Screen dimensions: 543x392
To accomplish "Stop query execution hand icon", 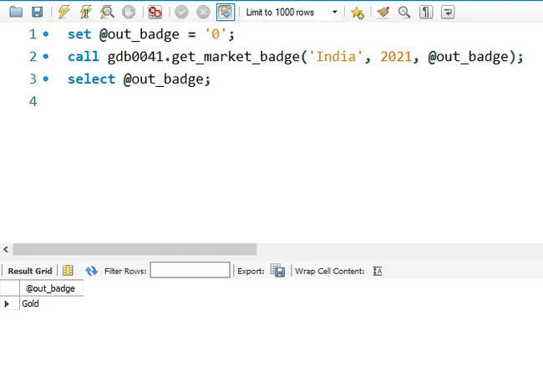I will click(129, 13).
